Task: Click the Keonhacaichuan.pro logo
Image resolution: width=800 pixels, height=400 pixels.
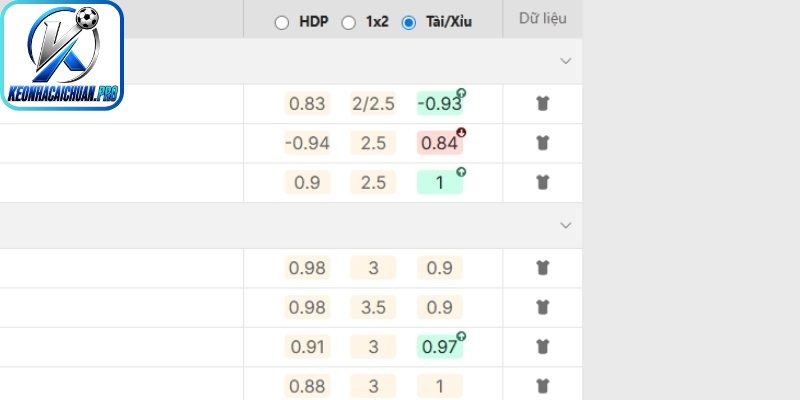Action: [62, 55]
